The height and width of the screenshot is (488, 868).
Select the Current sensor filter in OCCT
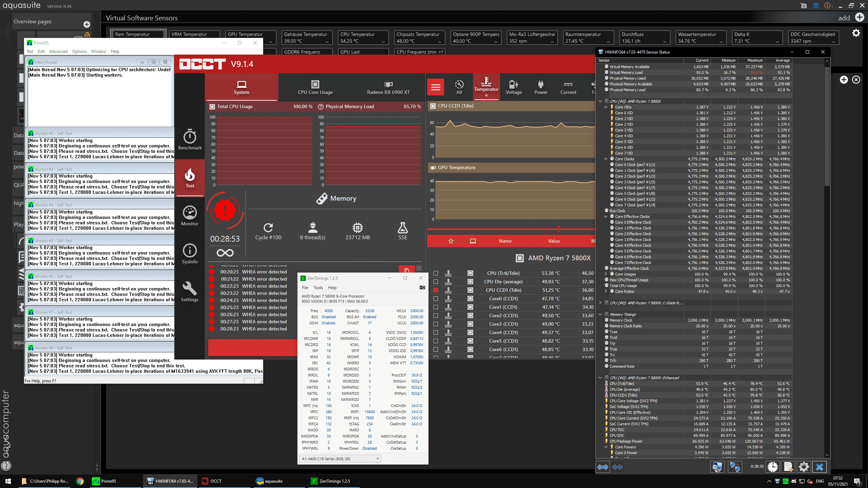coord(568,87)
